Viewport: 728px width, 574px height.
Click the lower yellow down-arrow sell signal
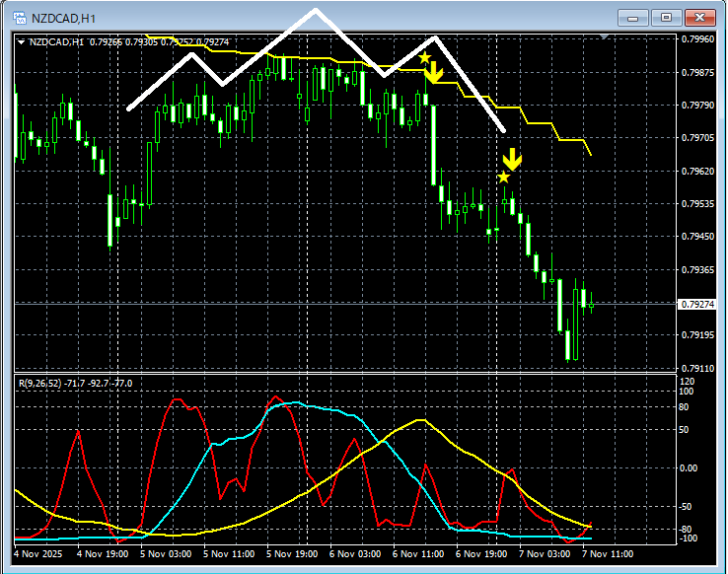(x=512, y=159)
